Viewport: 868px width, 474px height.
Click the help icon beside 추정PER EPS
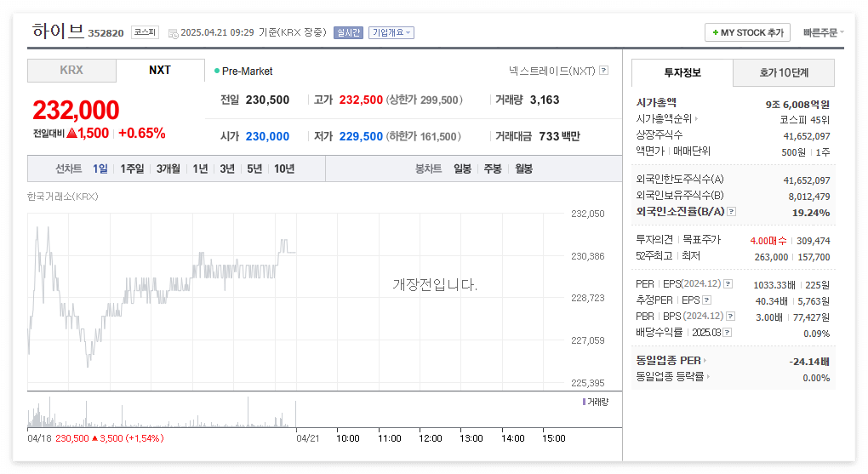coord(706,300)
